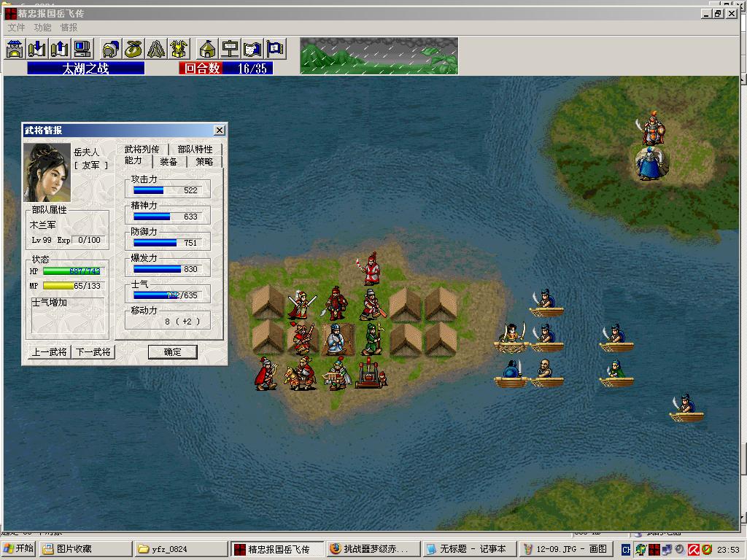Switch to the 部队特性 tab
This screenshot has width=747, height=560.
[196, 149]
